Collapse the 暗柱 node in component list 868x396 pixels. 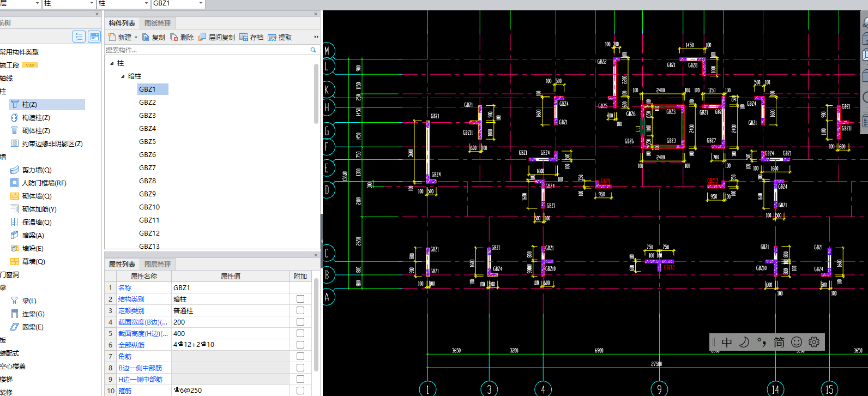pos(123,76)
